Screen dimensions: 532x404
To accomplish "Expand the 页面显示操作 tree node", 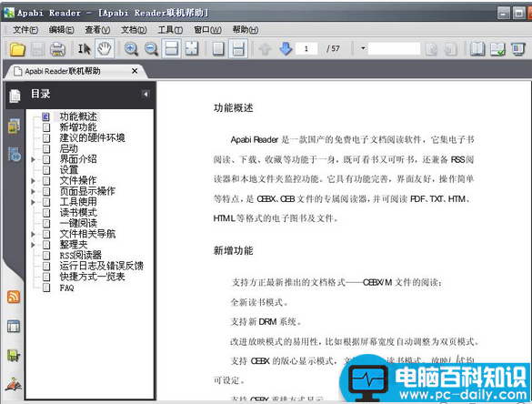I will (x=34, y=191).
